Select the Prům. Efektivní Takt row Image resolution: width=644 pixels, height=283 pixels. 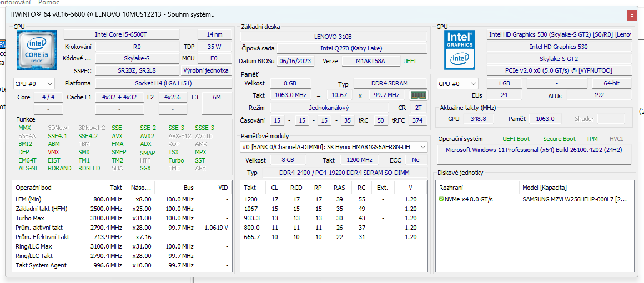122,237
